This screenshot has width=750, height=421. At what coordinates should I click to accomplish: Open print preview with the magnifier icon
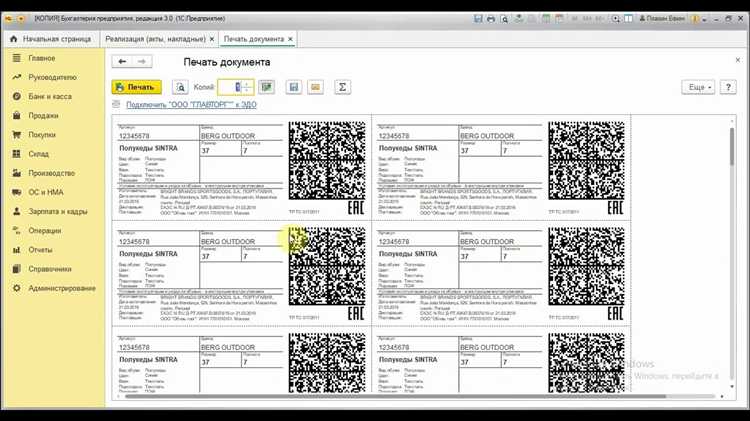coord(180,87)
